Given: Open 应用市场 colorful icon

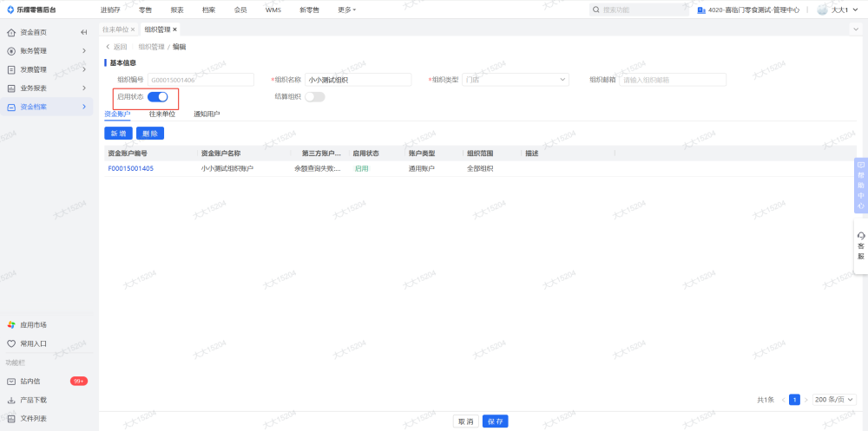Looking at the screenshot, I should point(11,325).
